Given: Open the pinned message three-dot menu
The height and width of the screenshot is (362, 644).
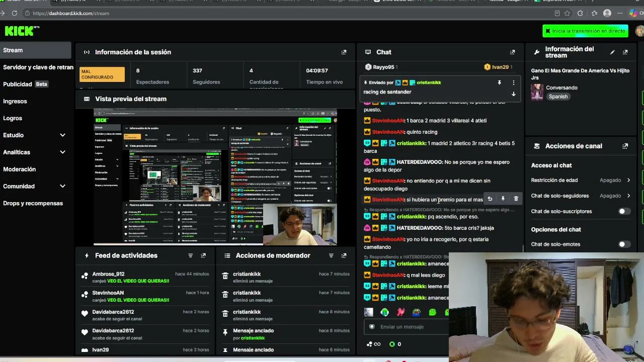Looking at the screenshot, I should click(513, 82).
